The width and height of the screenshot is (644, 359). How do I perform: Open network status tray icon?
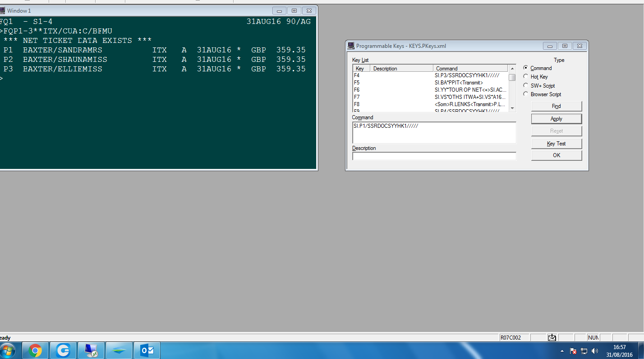[x=584, y=351]
